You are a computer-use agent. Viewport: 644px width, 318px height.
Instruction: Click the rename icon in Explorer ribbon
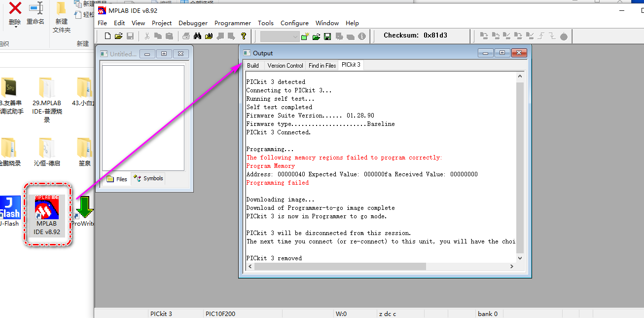click(x=36, y=8)
